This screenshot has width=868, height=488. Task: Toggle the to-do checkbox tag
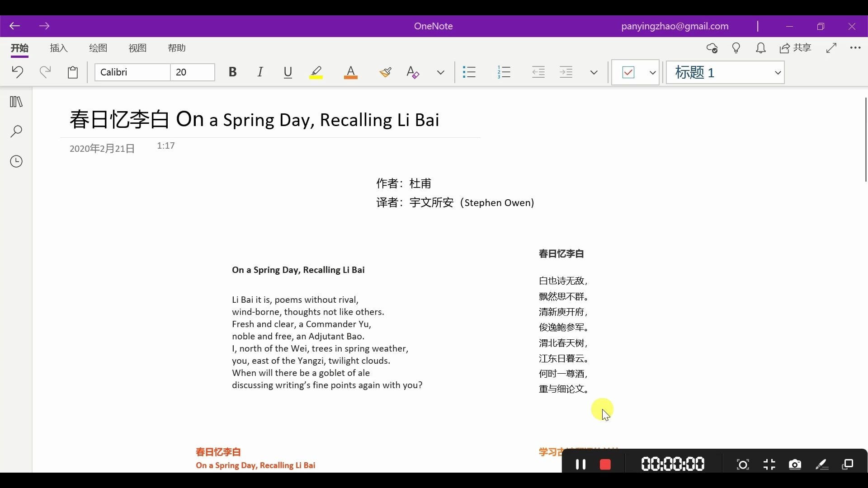[628, 72]
